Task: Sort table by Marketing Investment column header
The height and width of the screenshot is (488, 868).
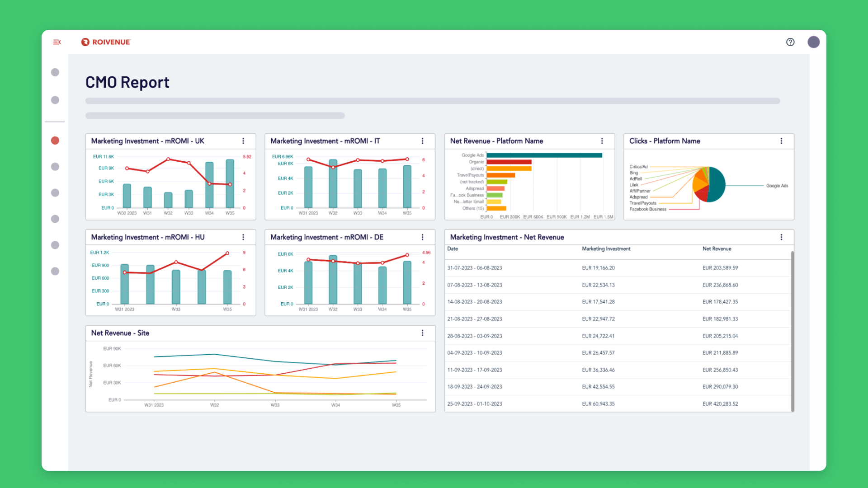Action: 606,249
